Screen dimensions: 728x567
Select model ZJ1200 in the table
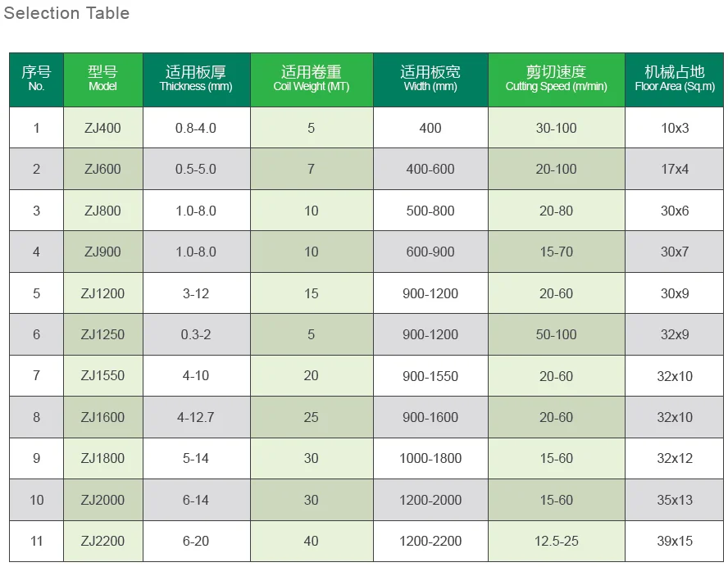pyautogui.click(x=102, y=293)
